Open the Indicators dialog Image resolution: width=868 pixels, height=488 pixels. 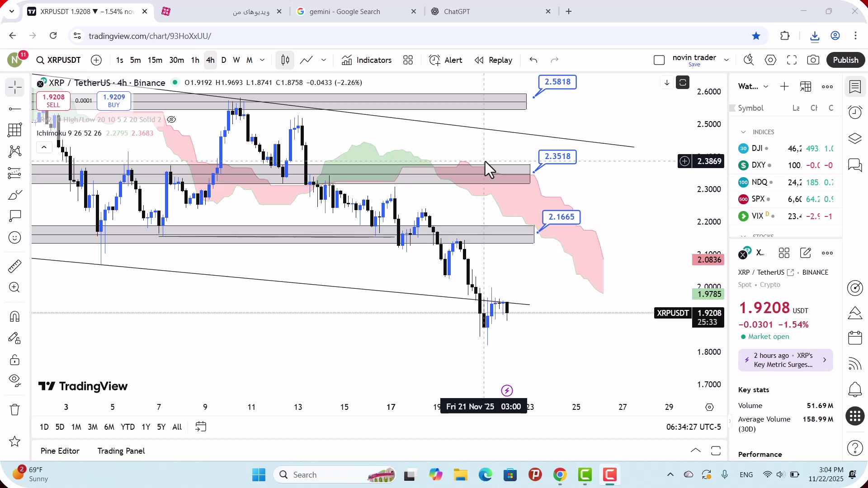(367, 60)
